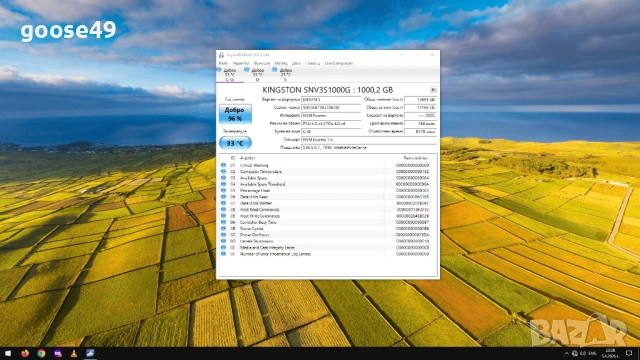Click the ID column header

click(233, 158)
